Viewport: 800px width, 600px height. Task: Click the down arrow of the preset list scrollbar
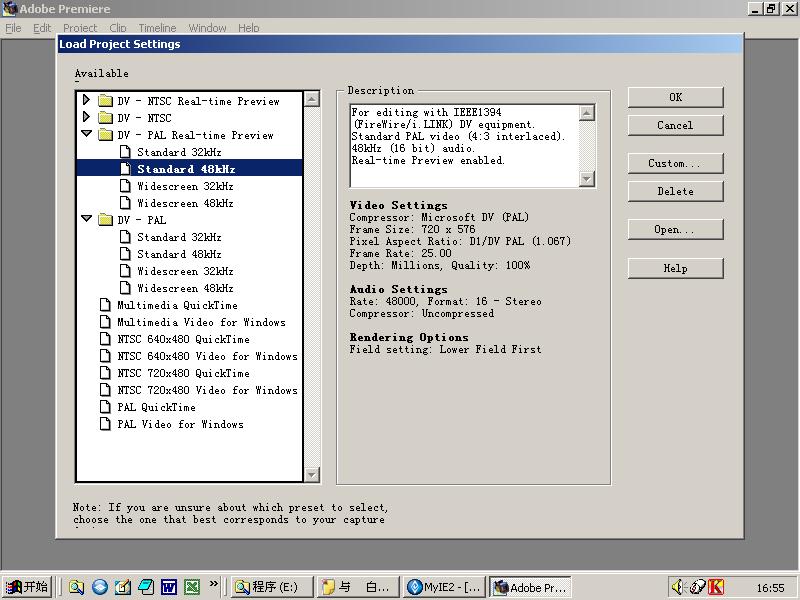pyautogui.click(x=312, y=474)
